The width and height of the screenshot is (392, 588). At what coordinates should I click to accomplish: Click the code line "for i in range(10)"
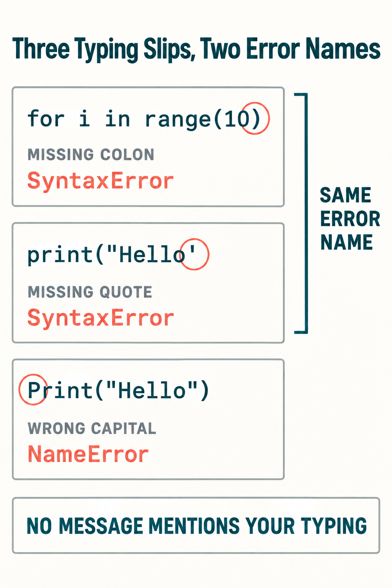(x=144, y=119)
